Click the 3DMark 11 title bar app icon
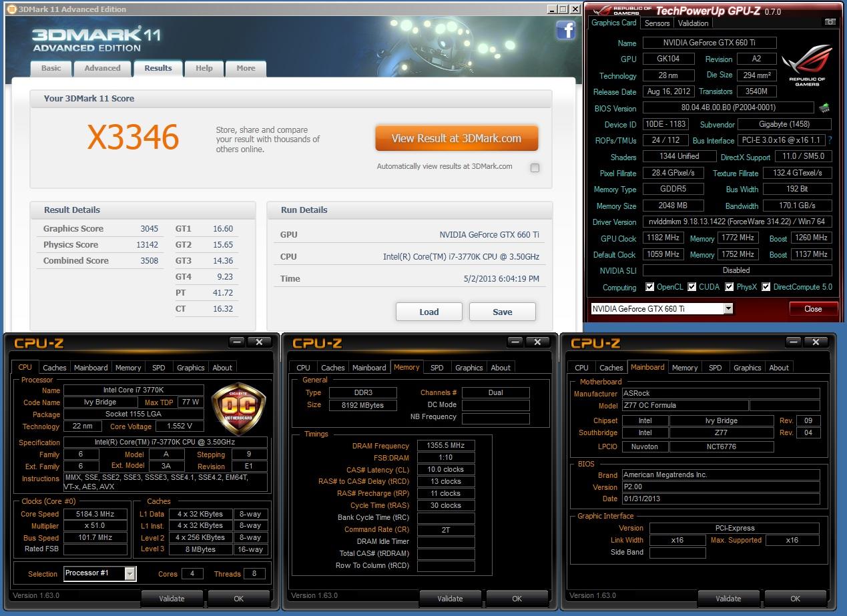 [x=11, y=9]
